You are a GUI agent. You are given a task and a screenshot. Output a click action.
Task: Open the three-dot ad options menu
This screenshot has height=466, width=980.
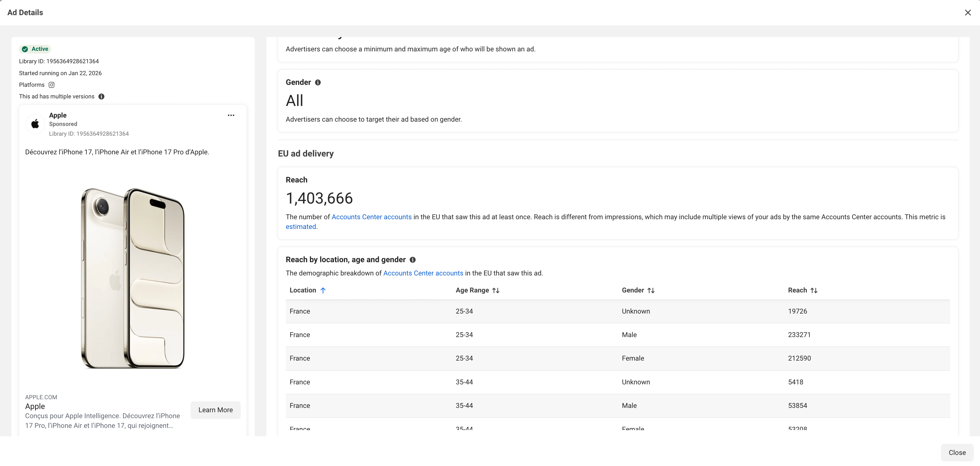[x=231, y=115]
